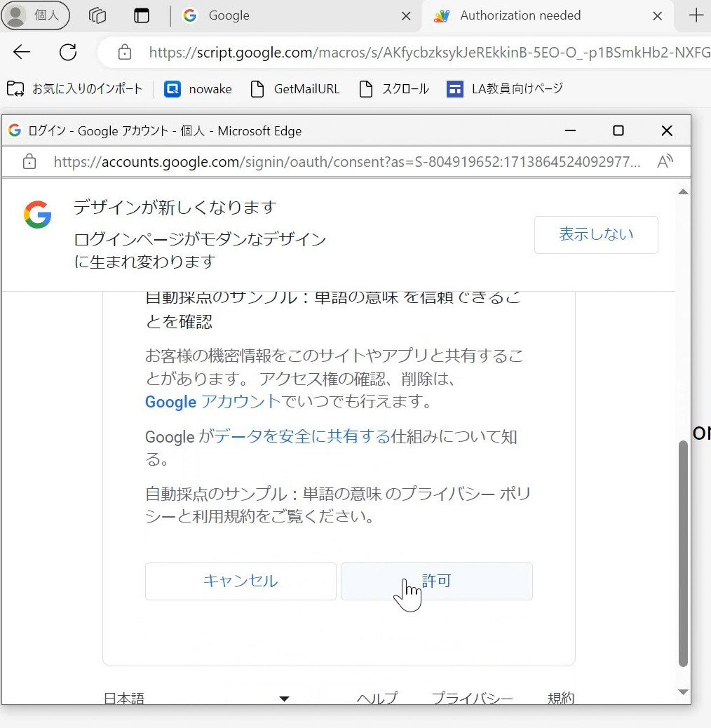The image size is (711, 728).
Task: Click the Google logo in the consent dialog
Action: click(37, 215)
